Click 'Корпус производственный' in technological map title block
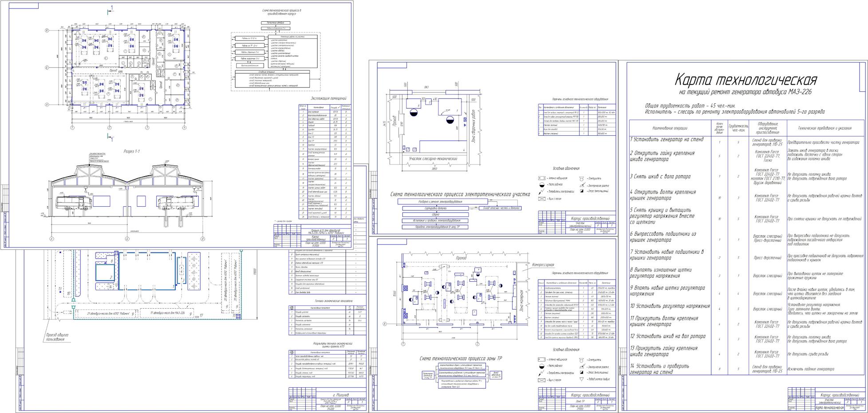The height and width of the screenshot is (413, 868). [x=840, y=394]
